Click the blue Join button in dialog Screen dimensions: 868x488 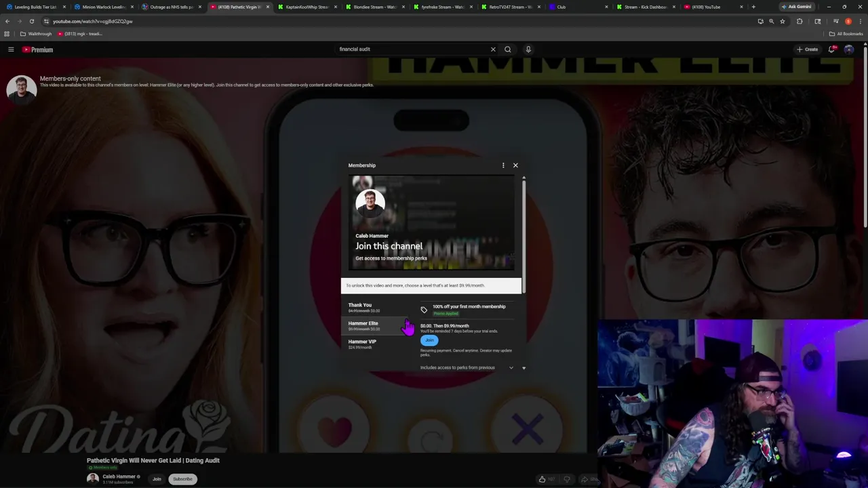coord(429,340)
